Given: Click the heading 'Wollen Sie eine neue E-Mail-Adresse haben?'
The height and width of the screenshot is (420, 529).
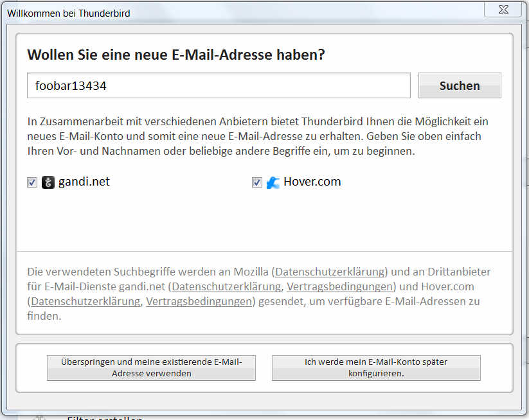Looking at the screenshot, I should pyautogui.click(x=175, y=55).
